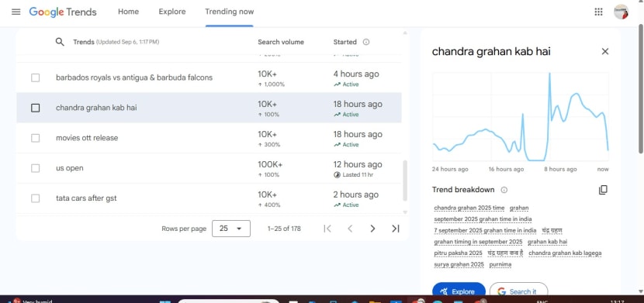Go to the next page of trends
Screen dimensions: 644x303
coord(372,229)
